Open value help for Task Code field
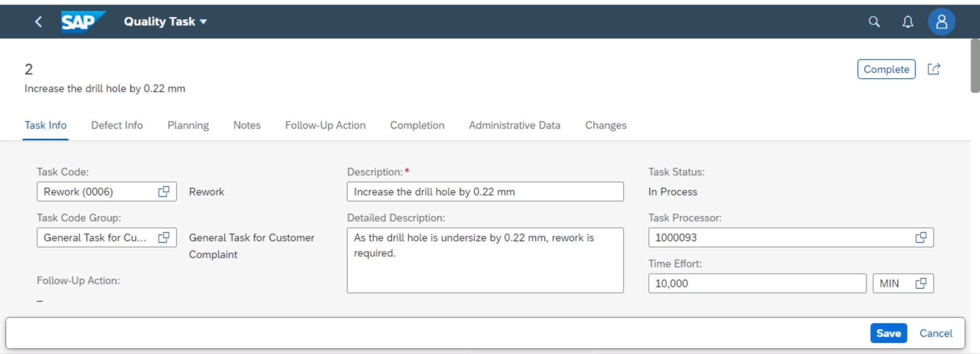The height and width of the screenshot is (354, 980). (164, 191)
